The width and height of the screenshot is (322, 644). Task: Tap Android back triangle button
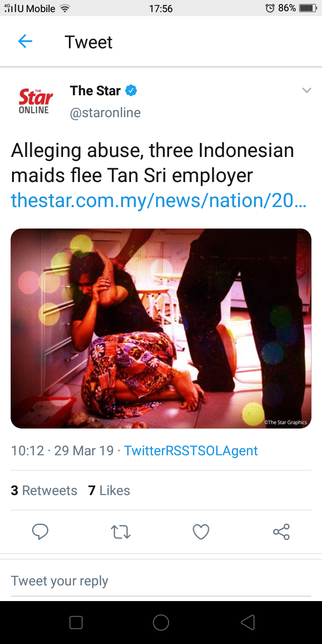tap(248, 623)
